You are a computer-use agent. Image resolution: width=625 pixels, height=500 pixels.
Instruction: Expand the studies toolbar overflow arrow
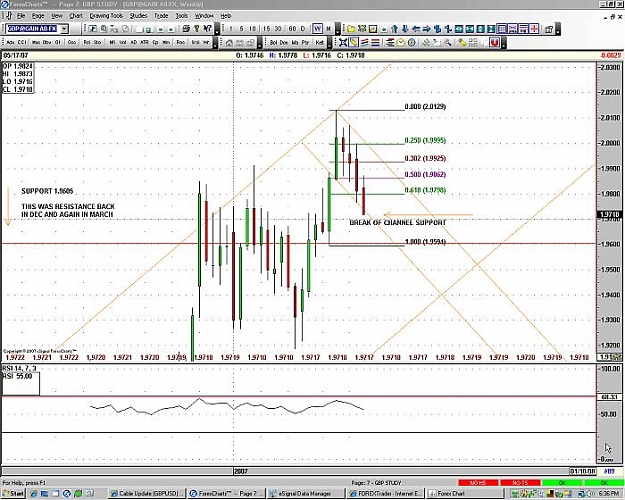[215, 42]
